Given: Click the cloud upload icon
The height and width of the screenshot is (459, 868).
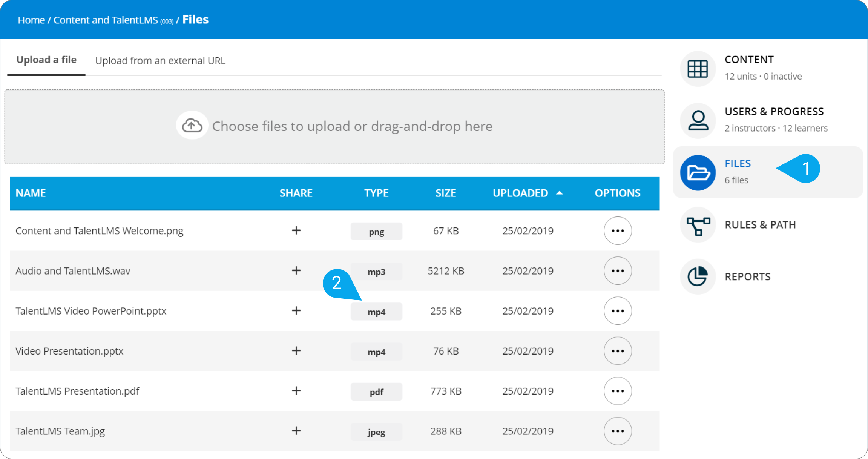Looking at the screenshot, I should click(x=192, y=126).
